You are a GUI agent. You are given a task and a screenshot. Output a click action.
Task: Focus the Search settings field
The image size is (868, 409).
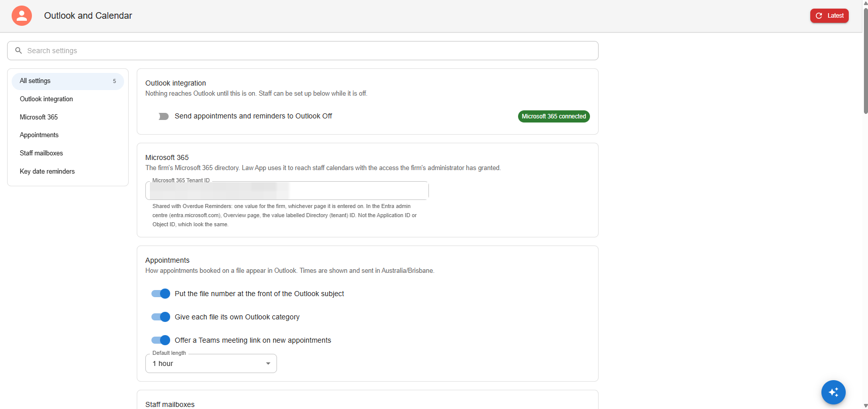click(x=303, y=51)
